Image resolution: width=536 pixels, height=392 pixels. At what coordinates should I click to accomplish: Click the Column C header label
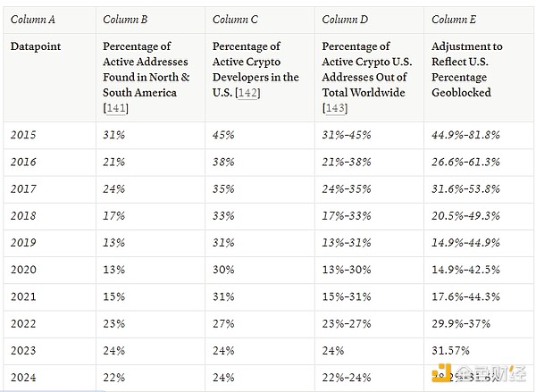[236, 19]
